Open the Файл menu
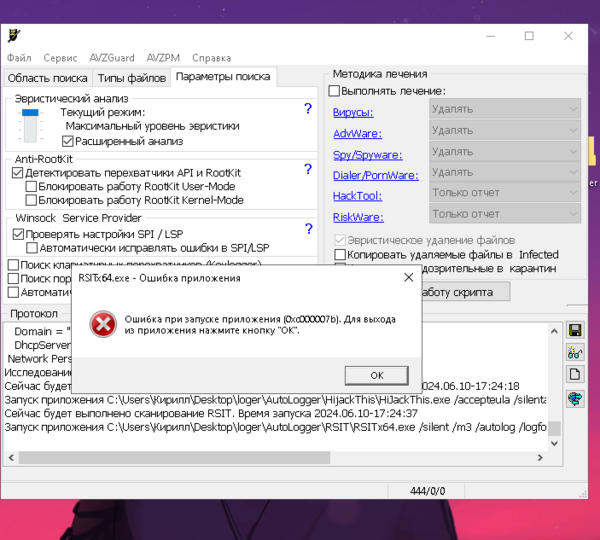 (x=19, y=58)
